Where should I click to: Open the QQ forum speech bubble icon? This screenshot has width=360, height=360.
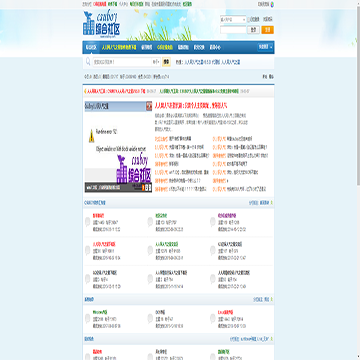coord(150,319)
